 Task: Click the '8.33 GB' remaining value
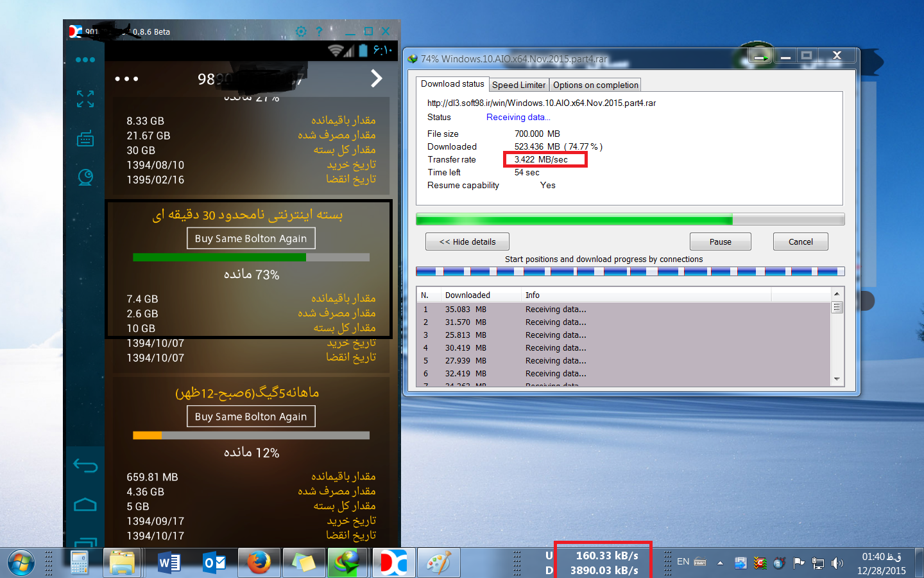click(x=145, y=121)
